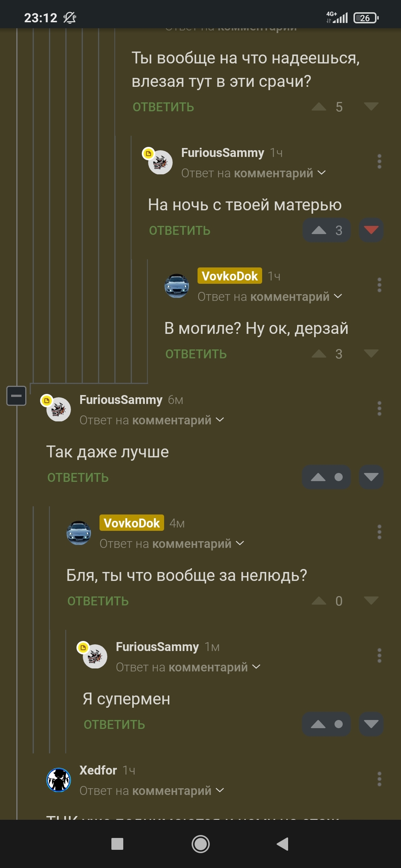This screenshot has width=401, height=868.
Task: Collapse the thread with the minus box
Action: [16, 396]
